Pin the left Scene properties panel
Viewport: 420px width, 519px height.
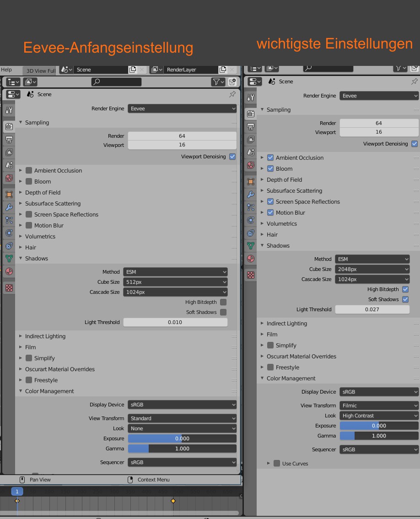pos(233,94)
